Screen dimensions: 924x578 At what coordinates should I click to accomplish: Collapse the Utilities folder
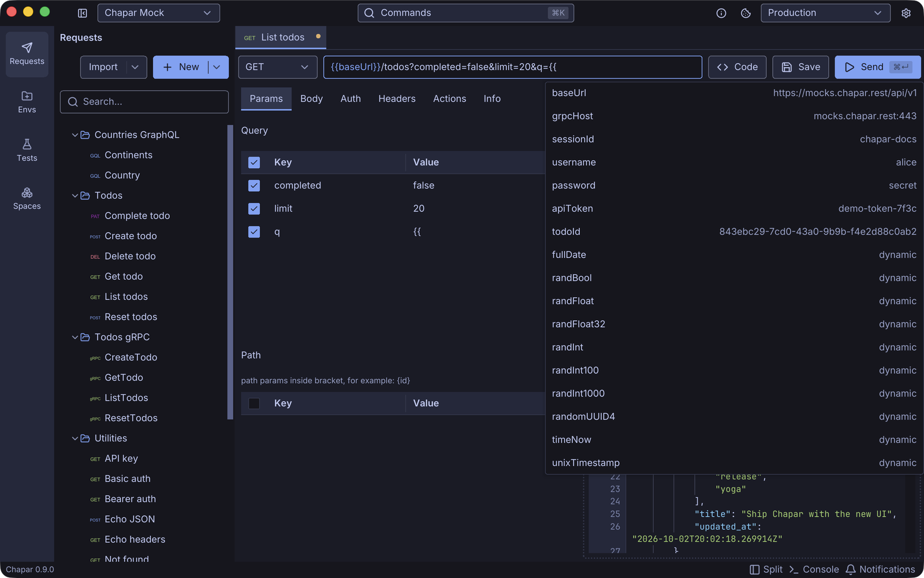(75, 438)
